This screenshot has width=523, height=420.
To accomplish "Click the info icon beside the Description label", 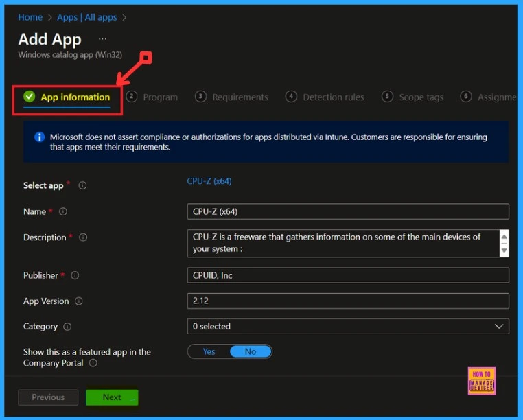I will [x=83, y=237].
